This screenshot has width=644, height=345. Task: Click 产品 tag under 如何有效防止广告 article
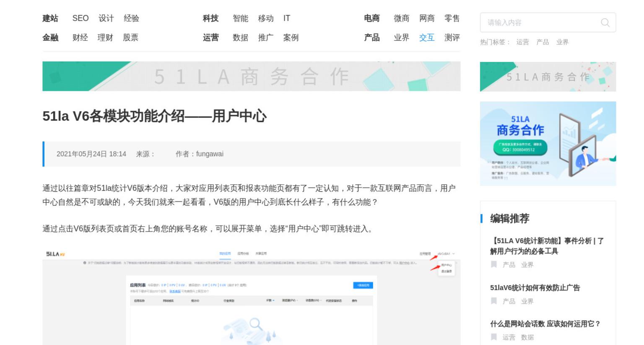click(509, 301)
